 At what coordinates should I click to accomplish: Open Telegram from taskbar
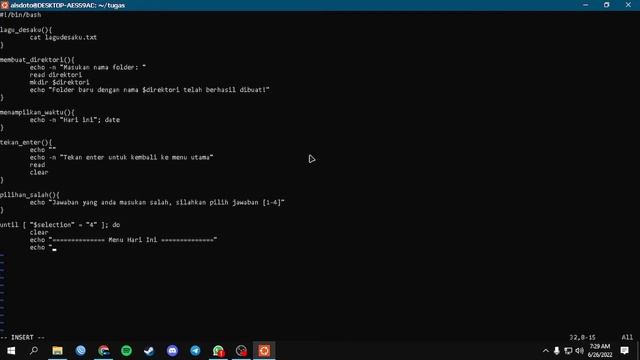(x=195, y=351)
